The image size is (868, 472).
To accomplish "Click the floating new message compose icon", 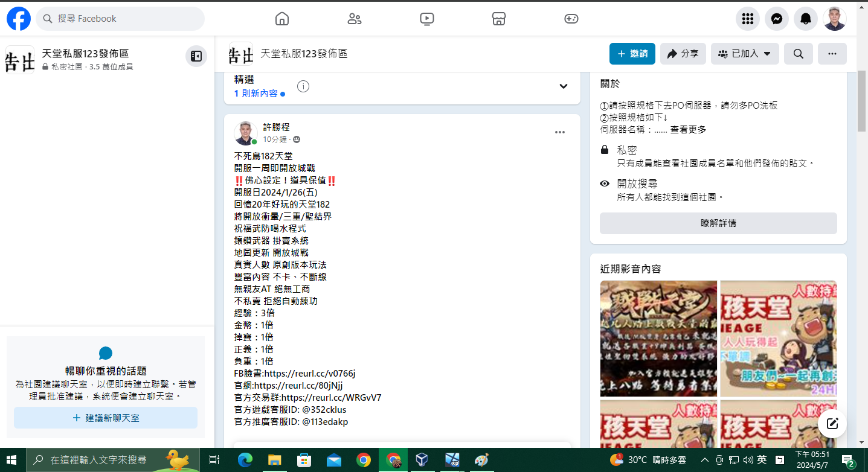I will click(x=832, y=423).
